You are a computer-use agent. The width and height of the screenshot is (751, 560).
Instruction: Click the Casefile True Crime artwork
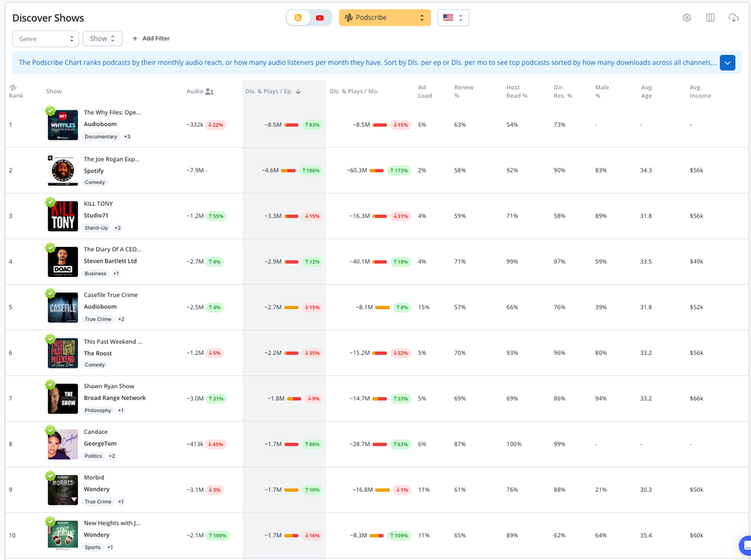[x=63, y=307]
